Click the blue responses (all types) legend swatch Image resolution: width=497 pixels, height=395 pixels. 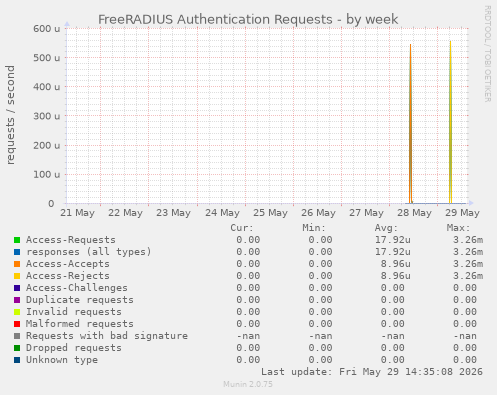17,252
